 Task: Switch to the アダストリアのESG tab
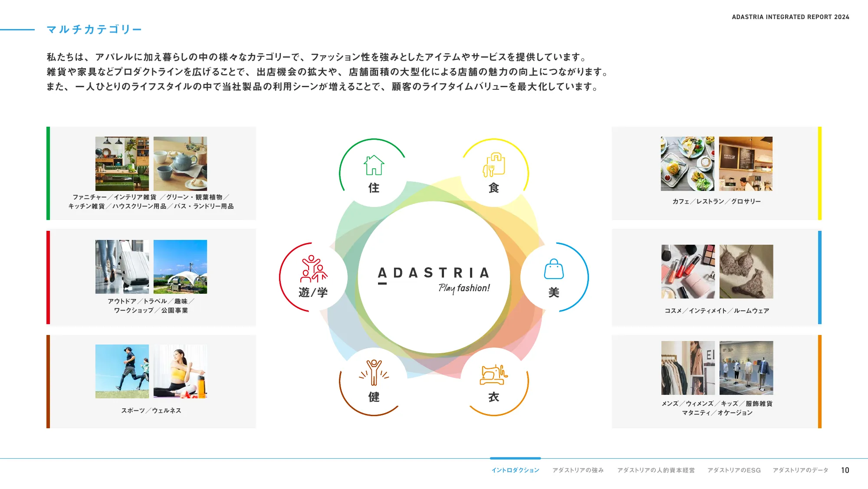click(x=734, y=470)
